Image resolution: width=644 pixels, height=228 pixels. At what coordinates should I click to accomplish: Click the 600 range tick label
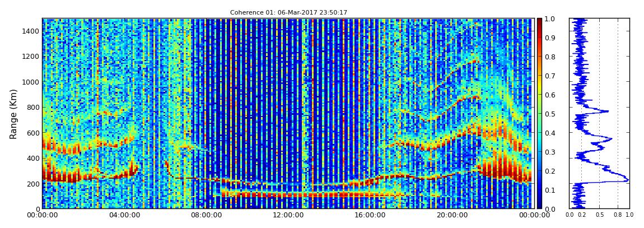pos(32,133)
